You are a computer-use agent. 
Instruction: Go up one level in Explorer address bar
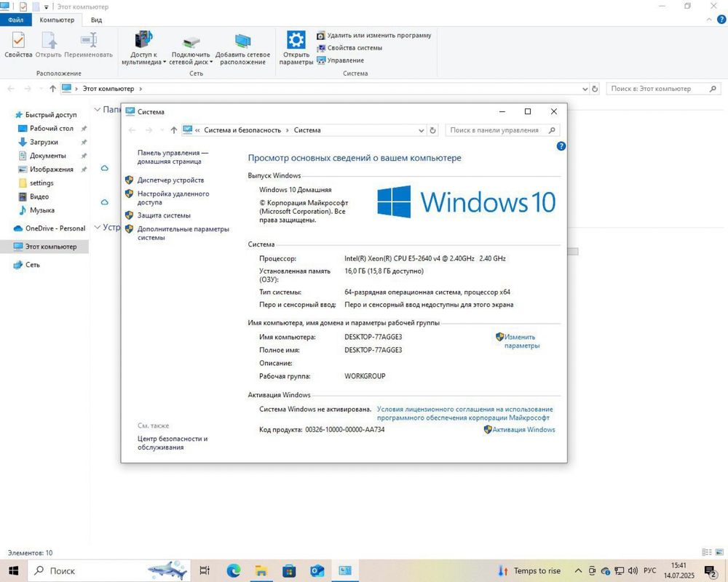pos(52,89)
